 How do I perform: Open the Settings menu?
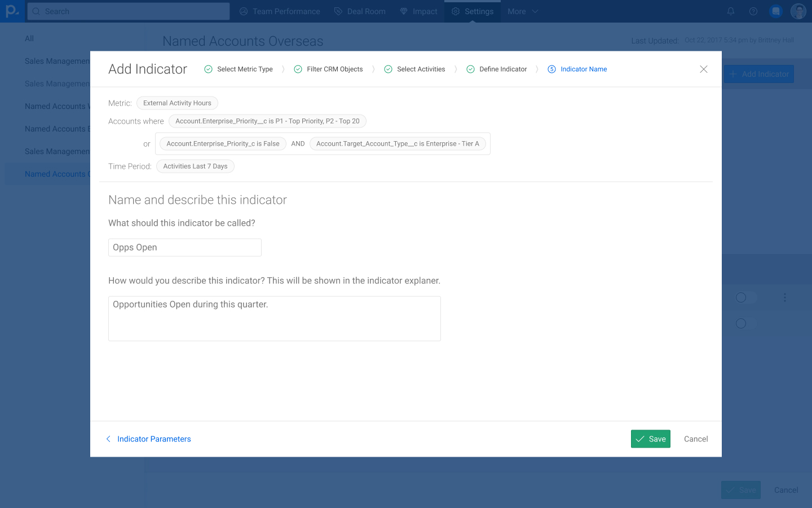point(472,11)
